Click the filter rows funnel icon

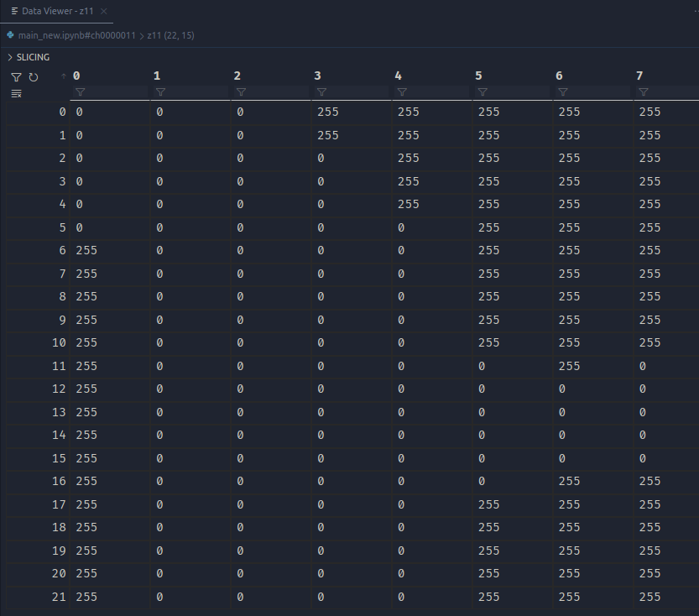(16, 77)
